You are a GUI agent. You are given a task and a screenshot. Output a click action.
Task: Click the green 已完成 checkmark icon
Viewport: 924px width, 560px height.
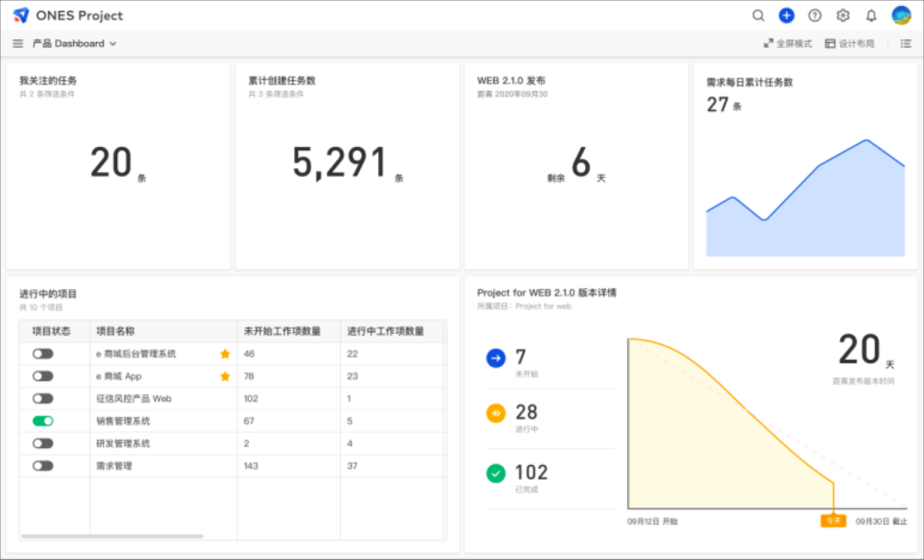pyautogui.click(x=495, y=474)
